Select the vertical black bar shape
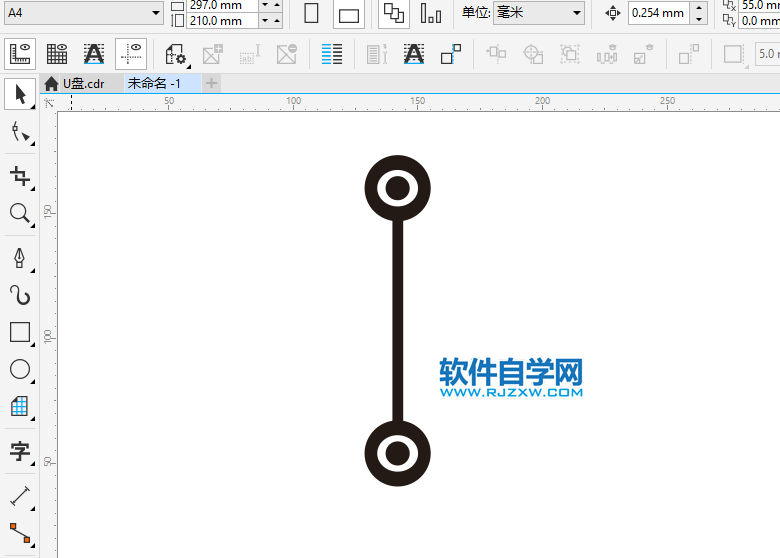The height and width of the screenshot is (558, 780). click(397, 321)
